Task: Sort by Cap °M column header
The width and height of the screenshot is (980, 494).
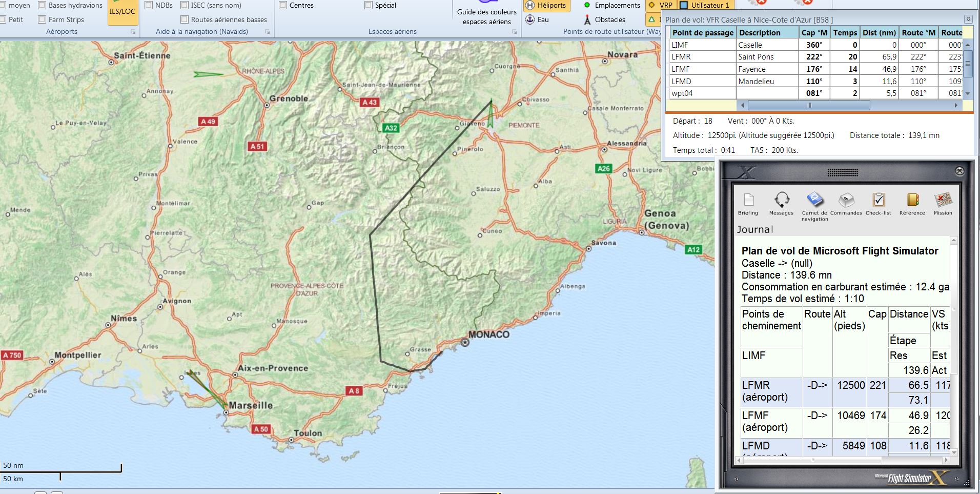Action: point(814,32)
